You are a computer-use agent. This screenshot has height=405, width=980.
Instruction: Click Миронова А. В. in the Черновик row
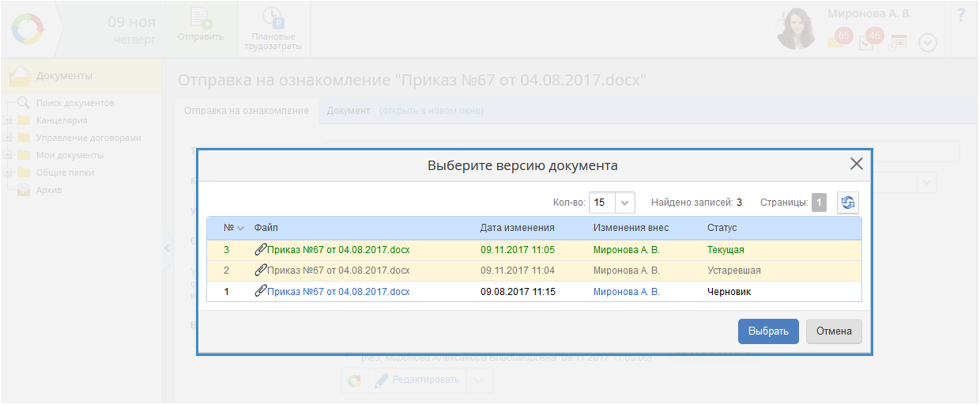click(627, 291)
